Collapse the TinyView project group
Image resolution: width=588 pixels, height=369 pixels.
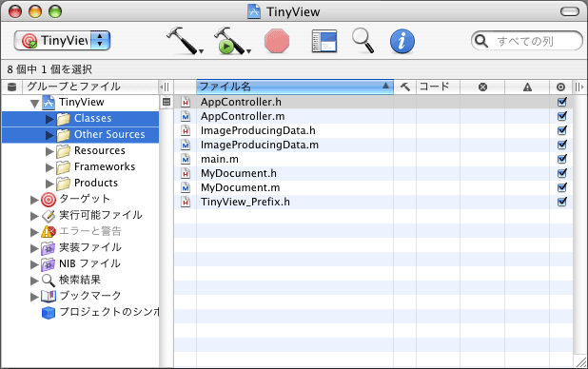click(34, 103)
